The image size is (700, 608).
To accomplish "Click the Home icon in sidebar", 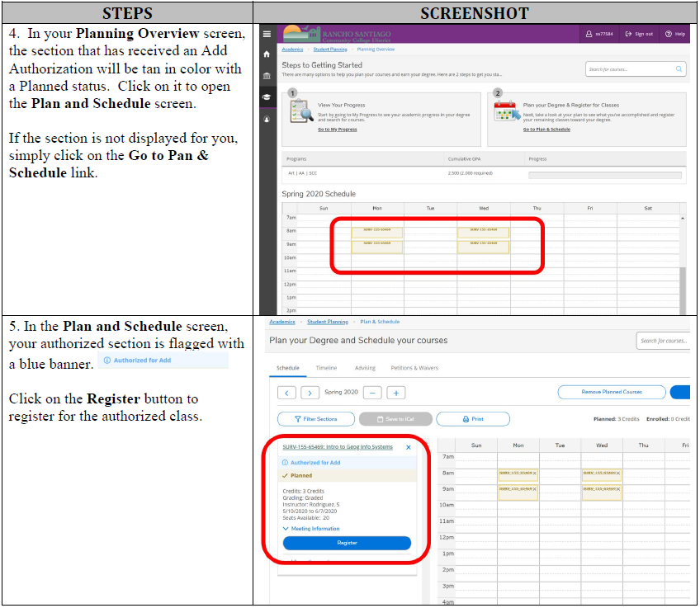I will [x=267, y=54].
